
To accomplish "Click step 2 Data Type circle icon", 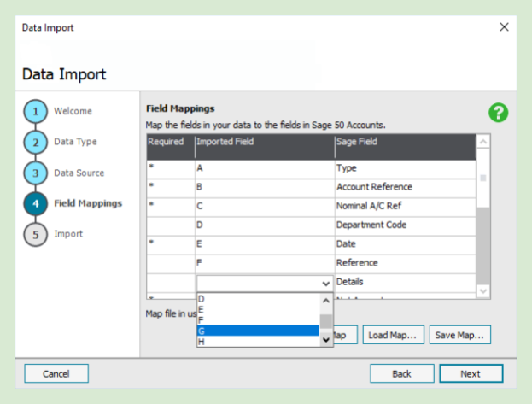I will [36, 143].
